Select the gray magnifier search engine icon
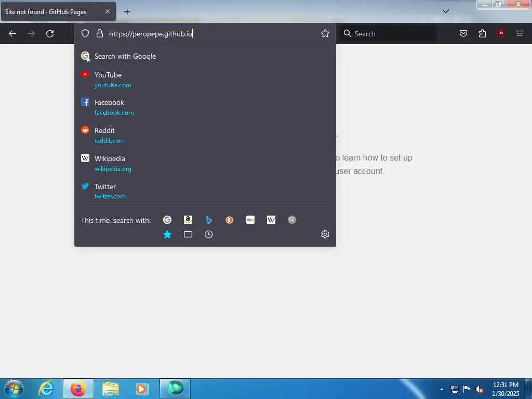The height and width of the screenshot is (399, 532). (292, 220)
